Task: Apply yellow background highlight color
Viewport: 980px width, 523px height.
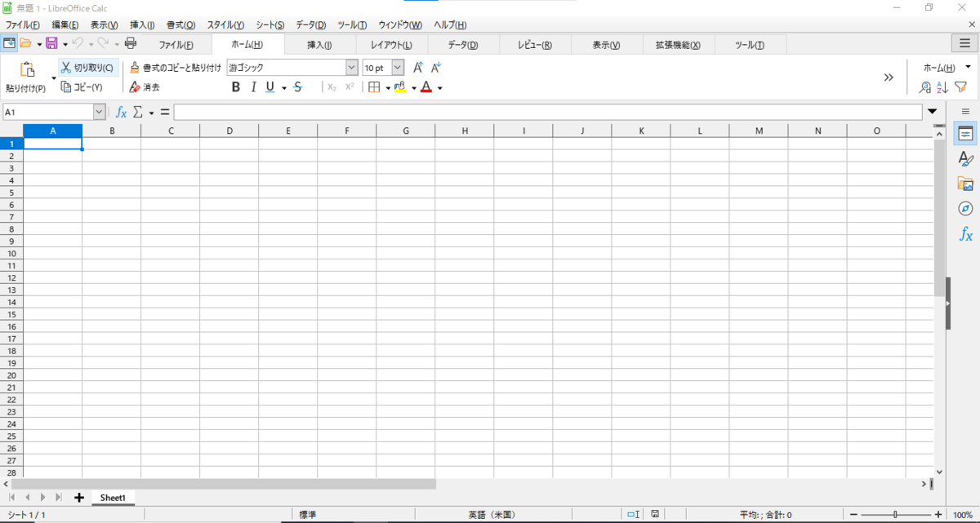Action: (x=400, y=87)
